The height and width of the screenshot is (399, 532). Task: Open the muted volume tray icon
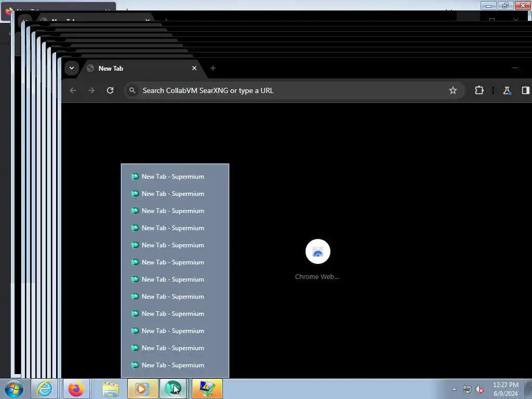click(480, 390)
